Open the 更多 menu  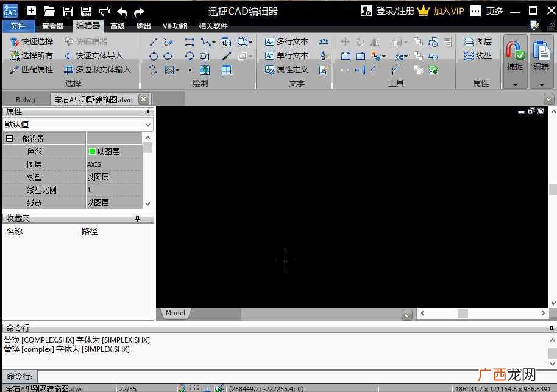(494, 11)
